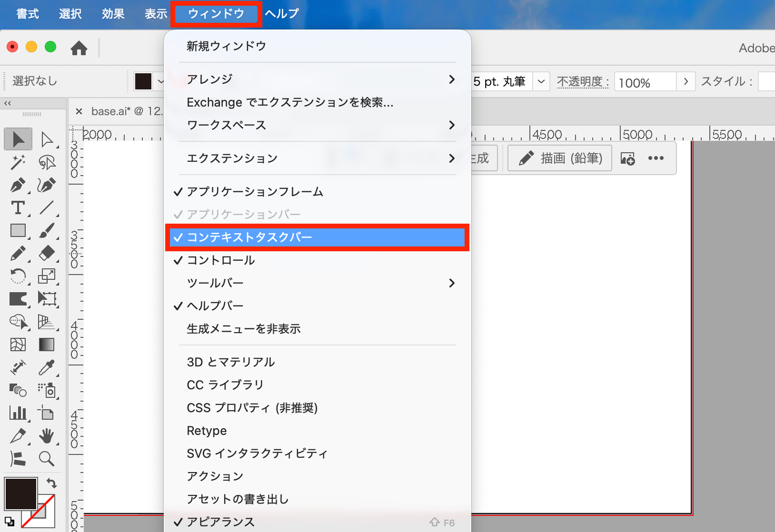Select the Line Segment tool
Viewport: 775px width, 532px height.
tap(47, 208)
